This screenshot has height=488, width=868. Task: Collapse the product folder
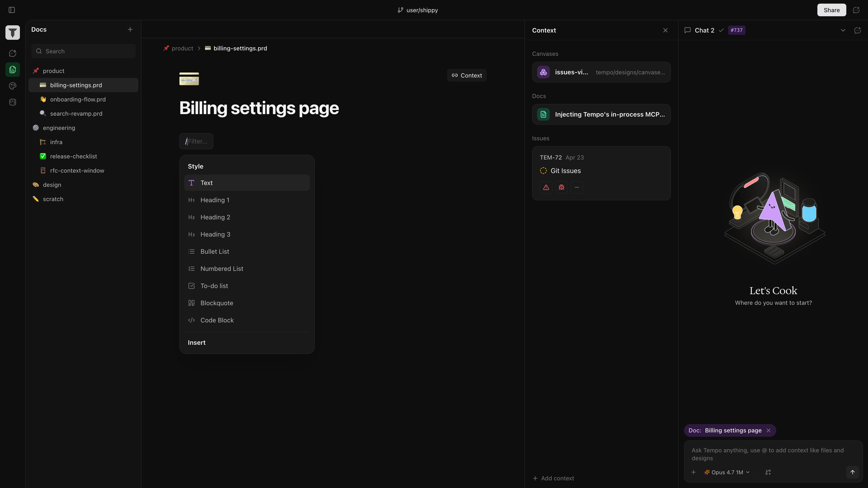[x=83, y=71]
